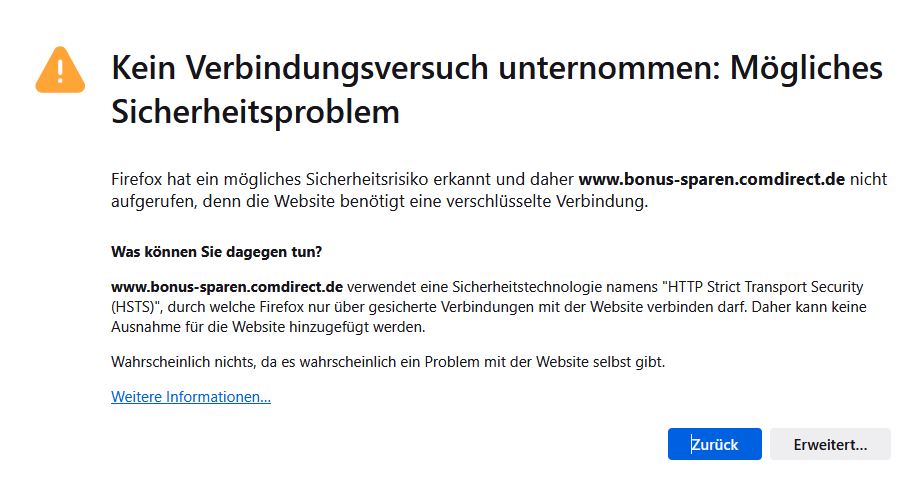Click the word "Sicherheitsproblem" in the title
The image size is (922, 502).
[255, 111]
